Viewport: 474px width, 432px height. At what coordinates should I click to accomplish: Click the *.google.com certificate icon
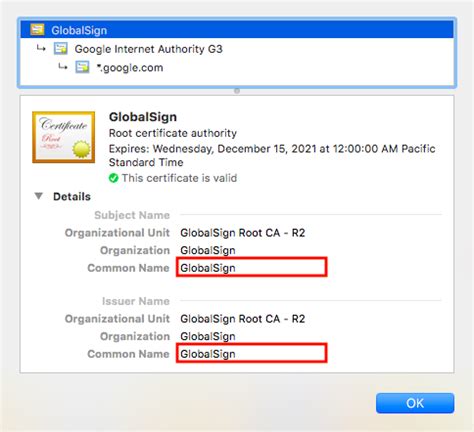(82, 67)
